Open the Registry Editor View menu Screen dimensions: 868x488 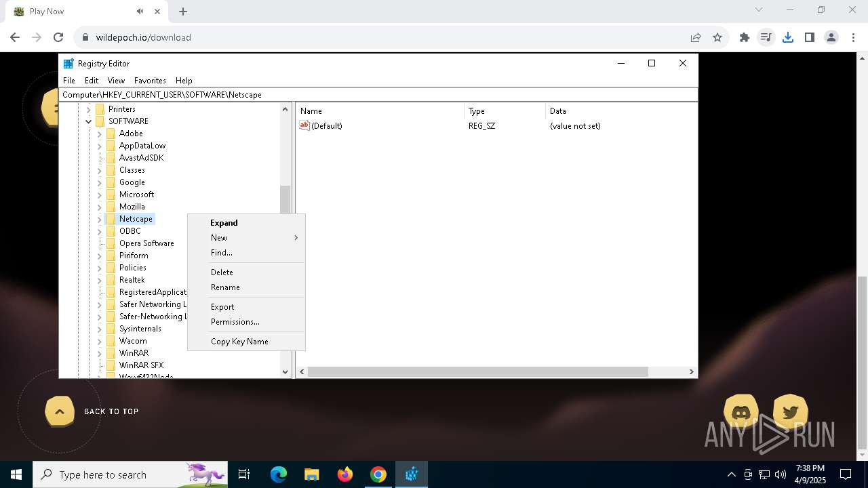(116, 80)
